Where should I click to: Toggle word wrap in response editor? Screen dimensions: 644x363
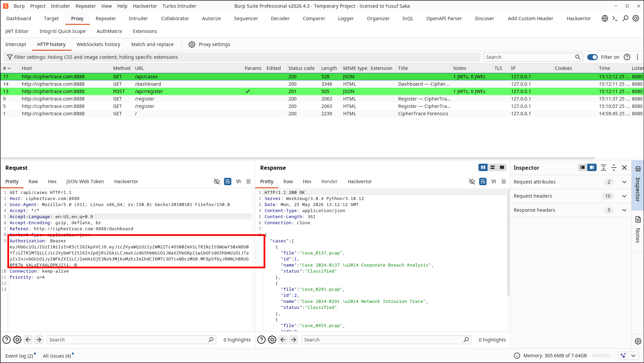coord(483,182)
